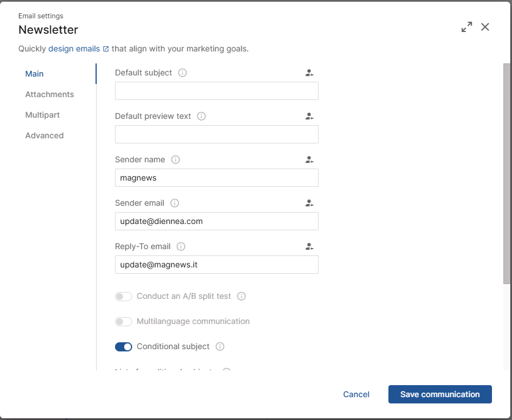
Task: Click into the Default subject input field
Action: point(216,91)
